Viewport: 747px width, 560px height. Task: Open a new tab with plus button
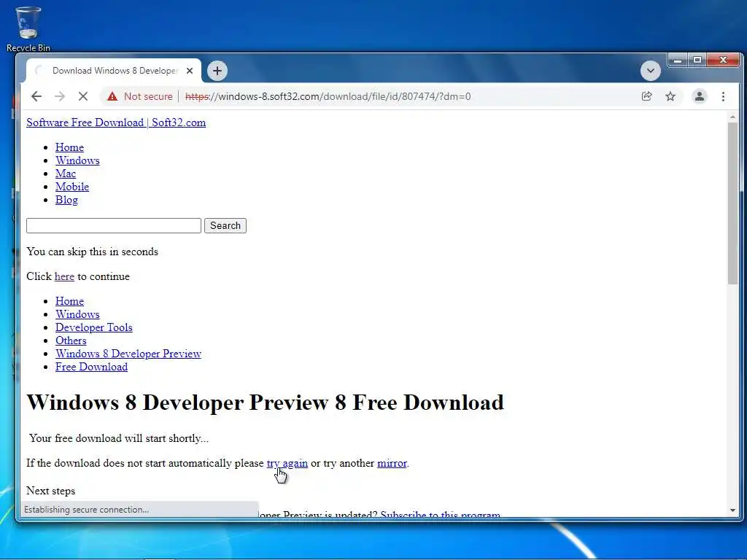point(217,71)
